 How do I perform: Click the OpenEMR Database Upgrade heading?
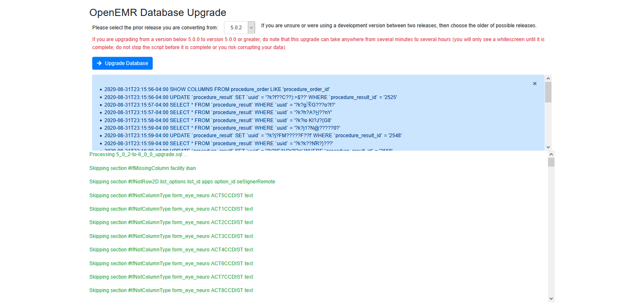coord(157,13)
